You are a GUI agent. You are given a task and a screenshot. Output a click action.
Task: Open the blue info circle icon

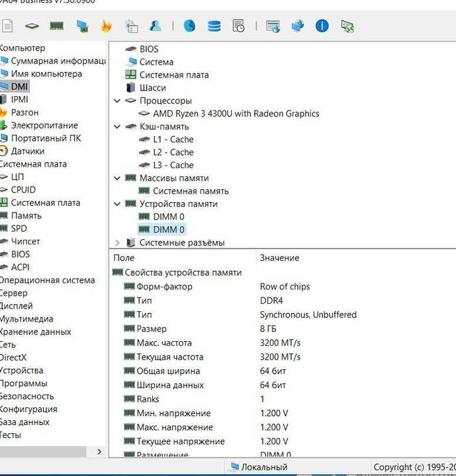[x=322, y=26]
